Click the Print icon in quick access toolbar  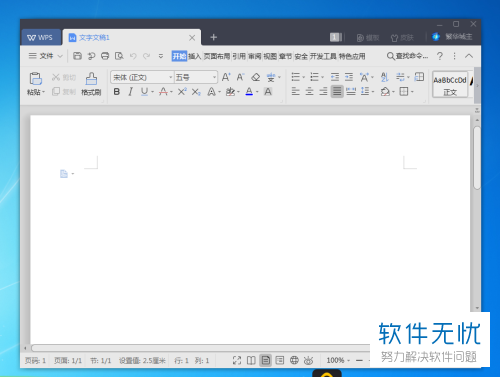point(105,56)
